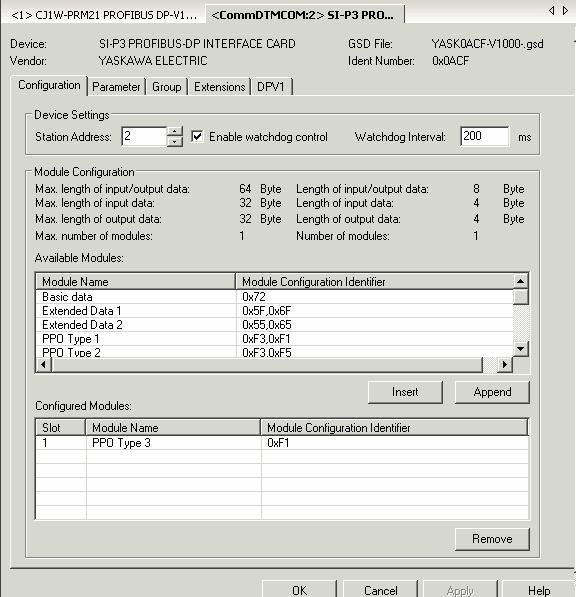Viewport: 576px width, 597px height.
Task: Click the Available Modules Configuration Identifier header
Action: [374, 282]
